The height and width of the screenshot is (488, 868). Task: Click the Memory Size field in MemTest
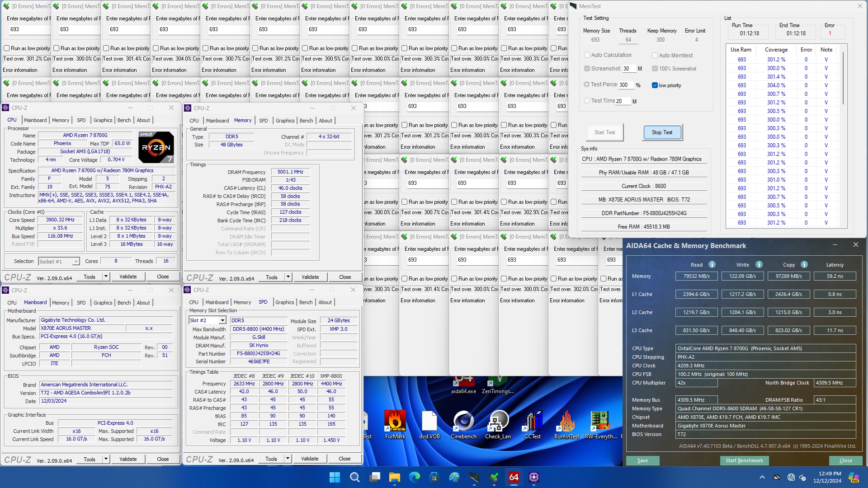pos(595,40)
